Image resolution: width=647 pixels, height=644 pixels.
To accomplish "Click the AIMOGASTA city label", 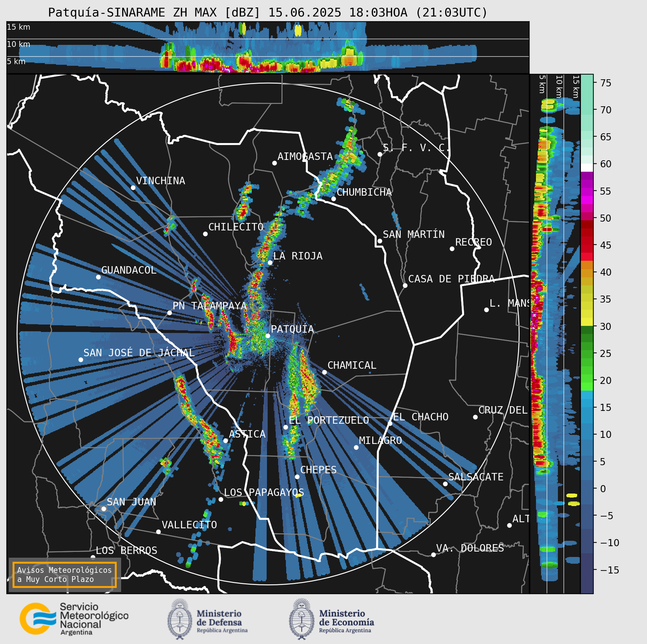I will 305,157.
